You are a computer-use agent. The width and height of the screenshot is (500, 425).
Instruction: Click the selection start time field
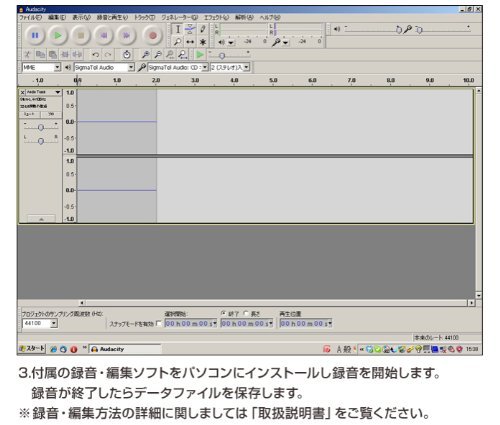click(191, 323)
